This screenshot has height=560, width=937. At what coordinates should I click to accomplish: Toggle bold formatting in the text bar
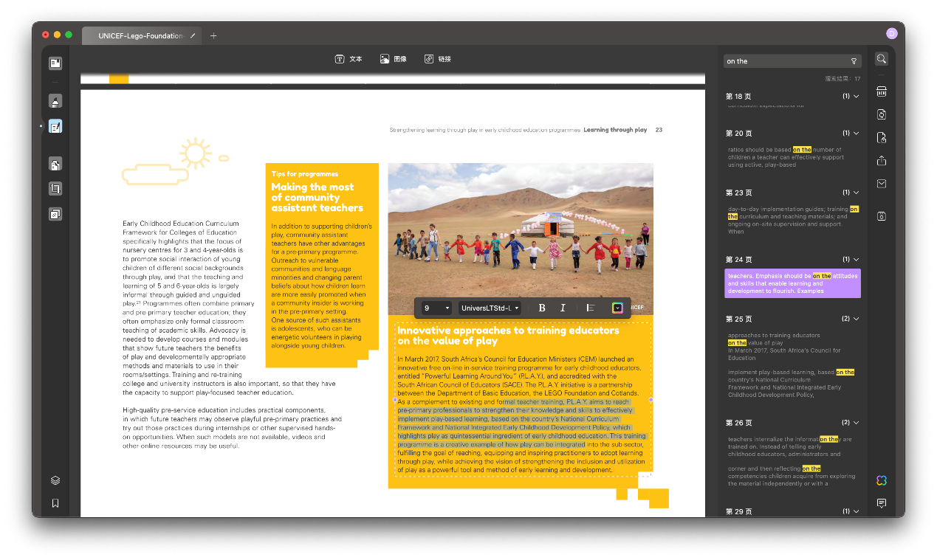[542, 308]
